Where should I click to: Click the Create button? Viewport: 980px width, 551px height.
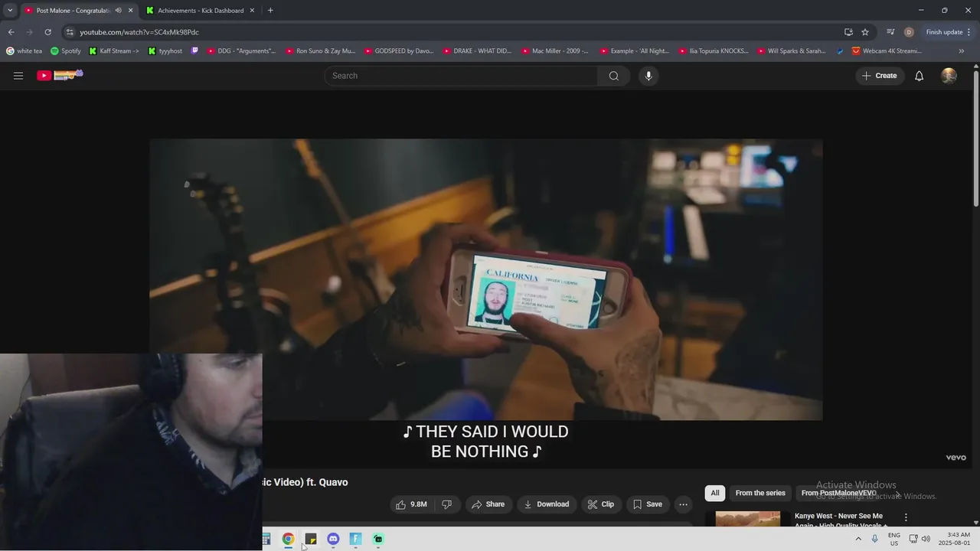880,76
